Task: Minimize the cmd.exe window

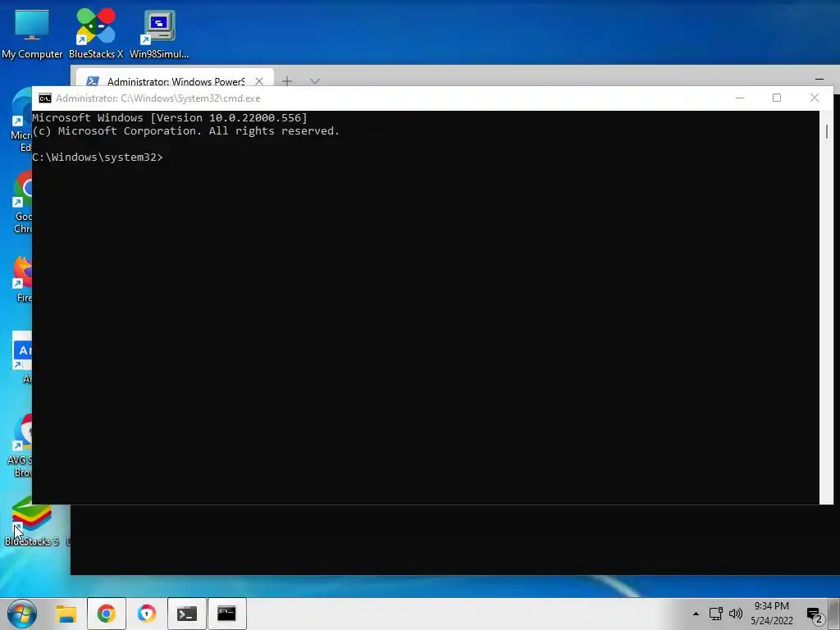Action: point(741,98)
